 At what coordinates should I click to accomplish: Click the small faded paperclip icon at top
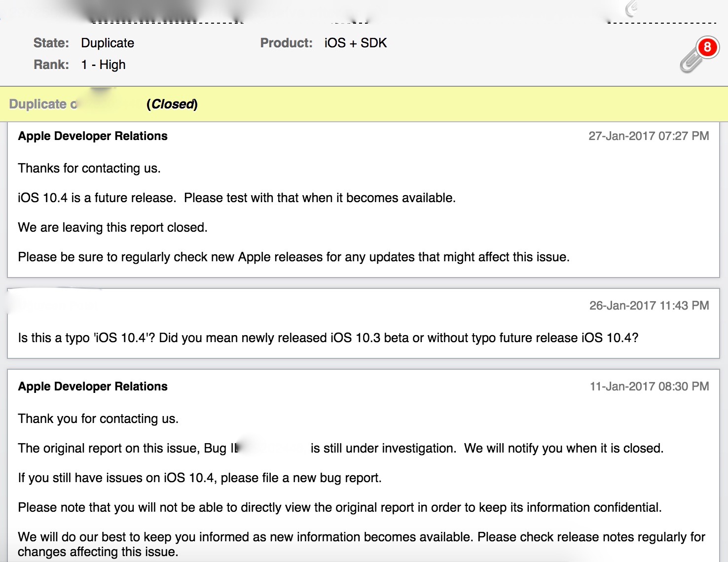pos(632,8)
